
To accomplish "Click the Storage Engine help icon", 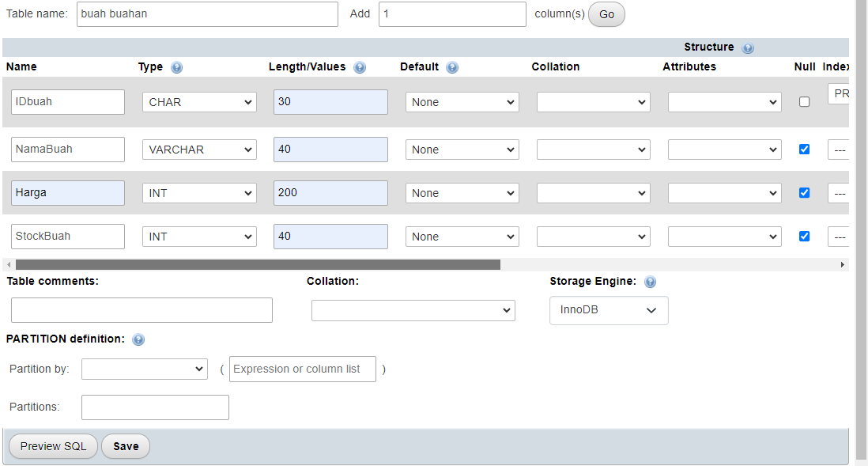I will 650,282.
